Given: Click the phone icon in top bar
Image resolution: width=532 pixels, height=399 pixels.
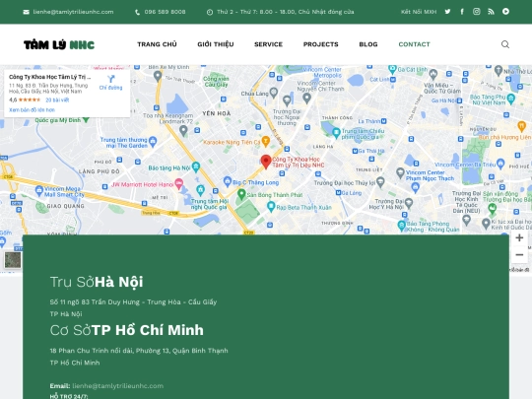Looking at the screenshot, I should pos(137,12).
